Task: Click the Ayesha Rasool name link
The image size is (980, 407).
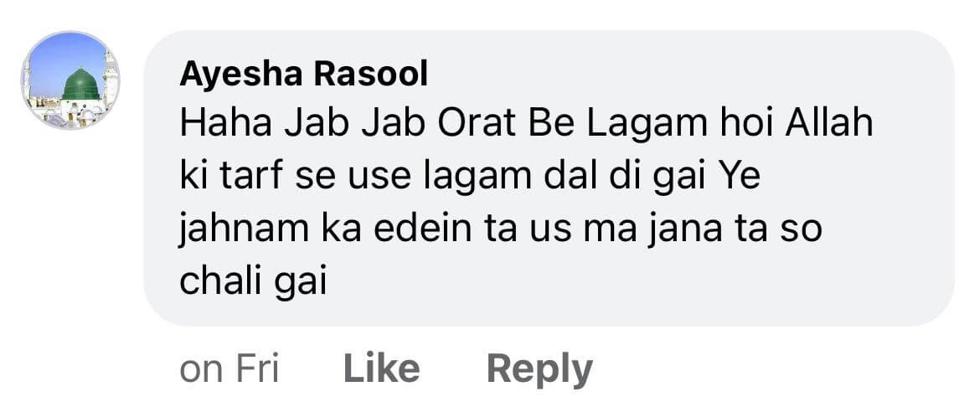Action: 304,75
